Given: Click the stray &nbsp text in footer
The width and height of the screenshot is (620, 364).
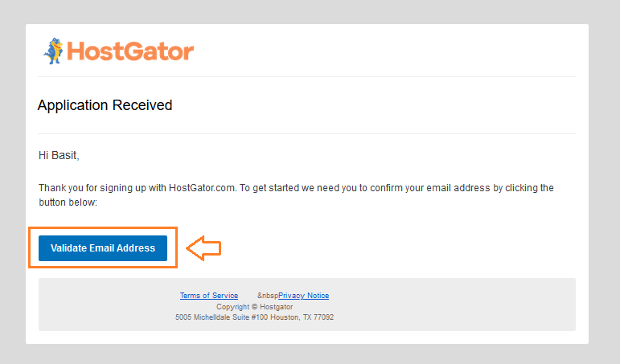Looking at the screenshot, I should pyautogui.click(x=268, y=296).
